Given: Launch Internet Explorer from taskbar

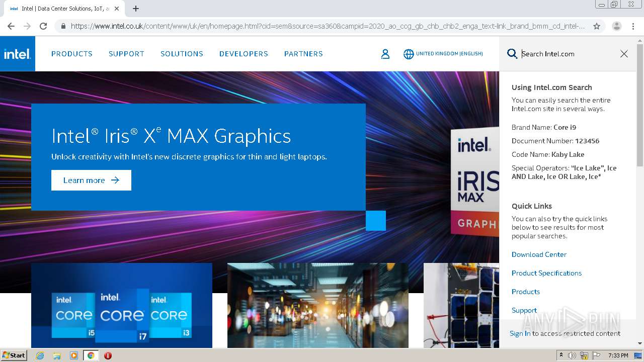Looking at the screenshot, I should click(40, 355).
